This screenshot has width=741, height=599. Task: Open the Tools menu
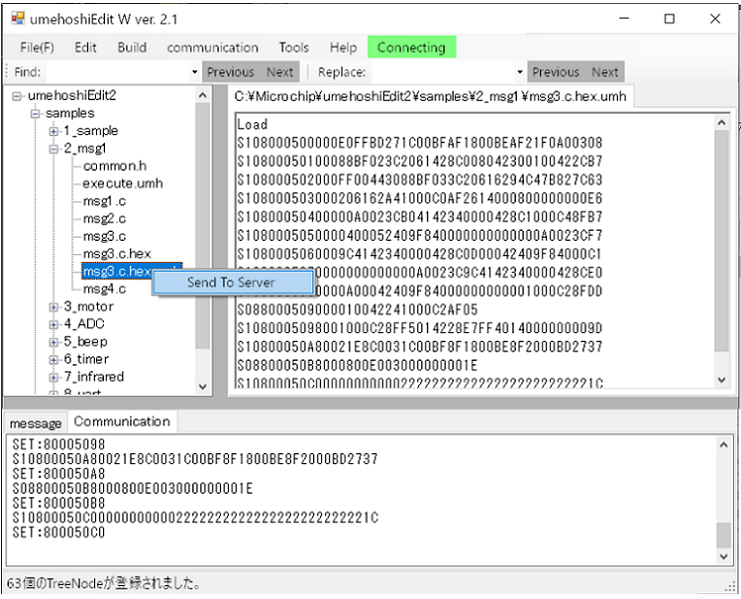pyautogui.click(x=294, y=47)
